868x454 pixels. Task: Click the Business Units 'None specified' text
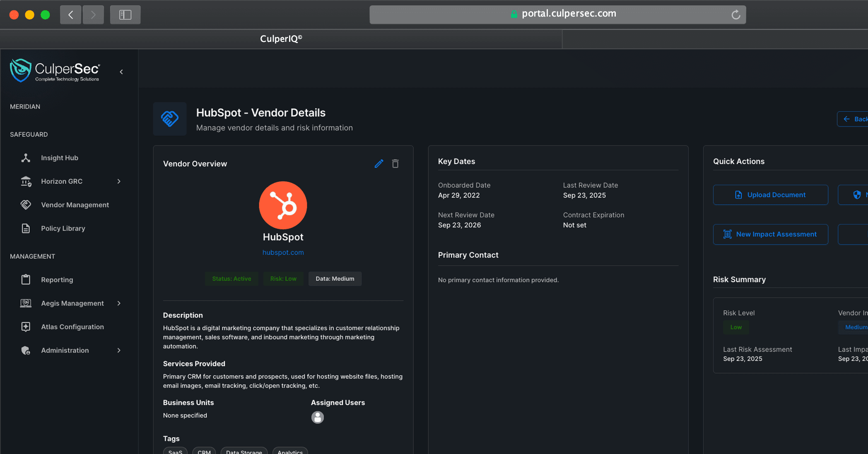point(185,415)
